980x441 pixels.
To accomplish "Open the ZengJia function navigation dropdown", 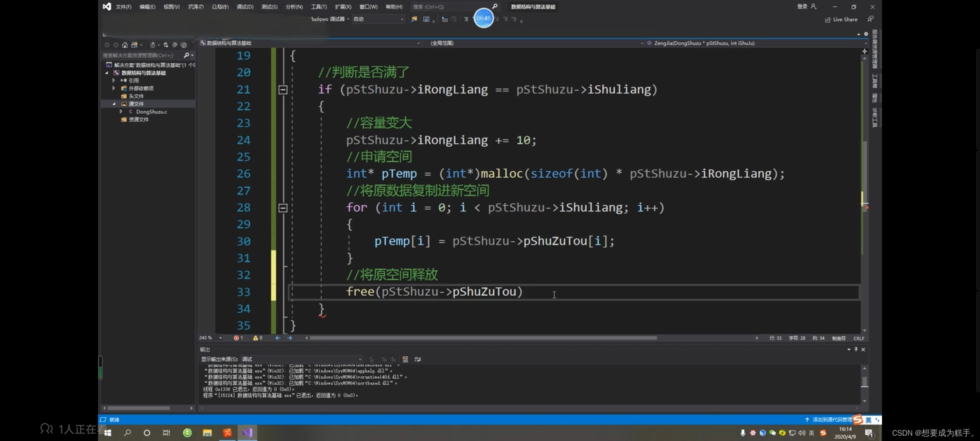I will 757,43.
